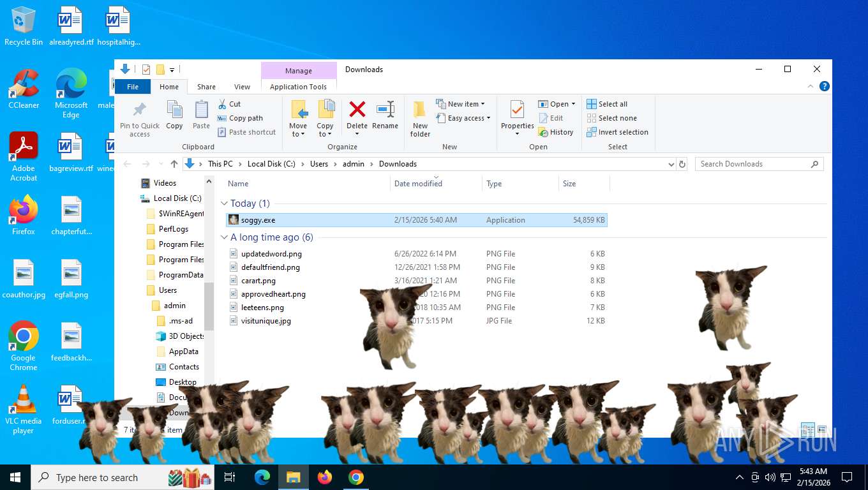Open the Application Tools tab
The height and width of the screenshot is (490, 868).
[x=298, y=87]
